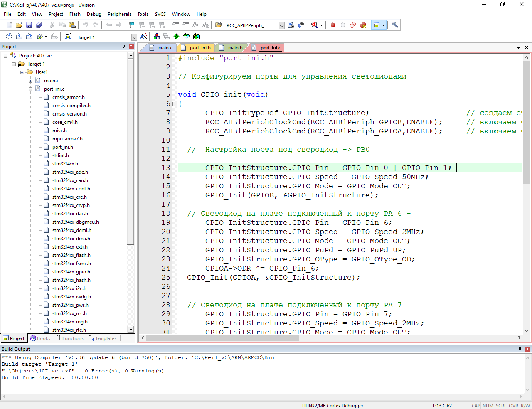This screenshot has height=409, width=532.
Task: Open Options for Target wand icon
Action: [x=143, y=37]
